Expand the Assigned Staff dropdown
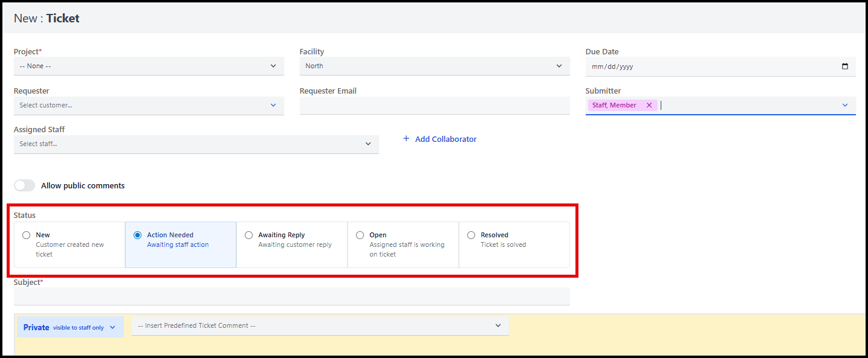 (x=196, y=144)
